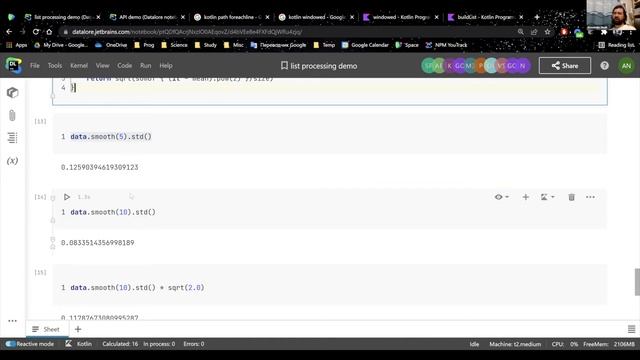Open the File menu

(x=35, y=65)
